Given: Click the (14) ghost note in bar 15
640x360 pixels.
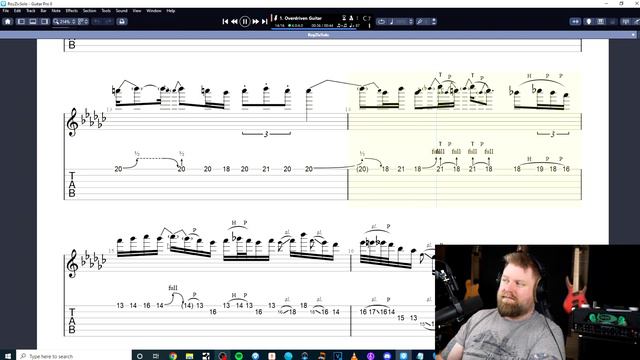Looking at the screenshot, I should [x=187, y=305].
